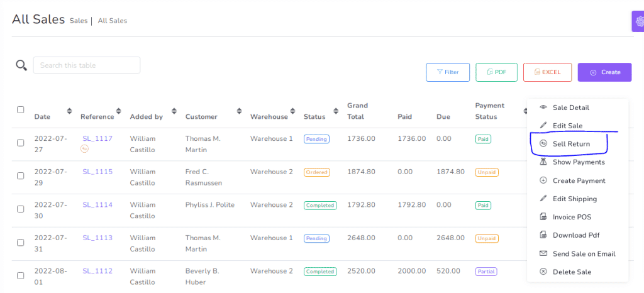Click the search magnifier icon

coord(21,65)
